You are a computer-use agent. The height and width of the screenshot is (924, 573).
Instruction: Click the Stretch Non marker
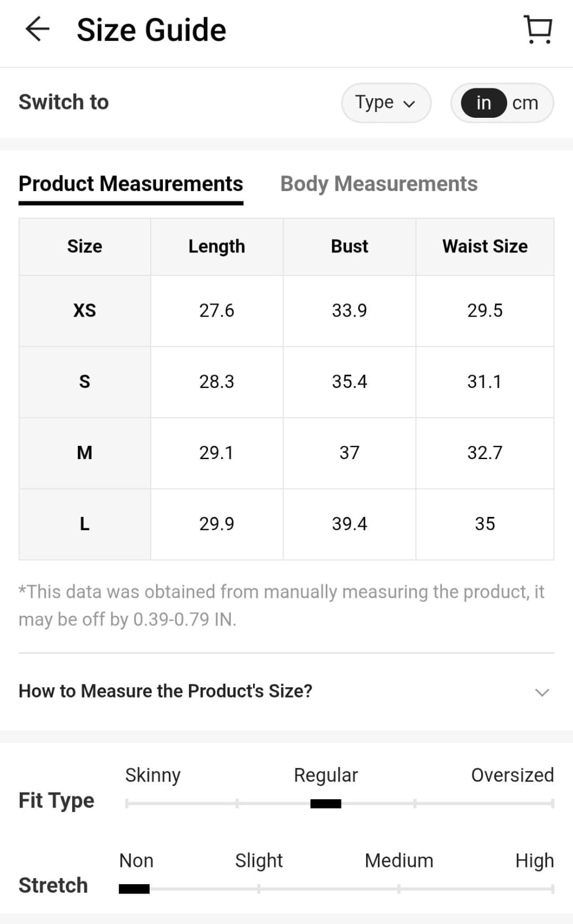(134, 889)
